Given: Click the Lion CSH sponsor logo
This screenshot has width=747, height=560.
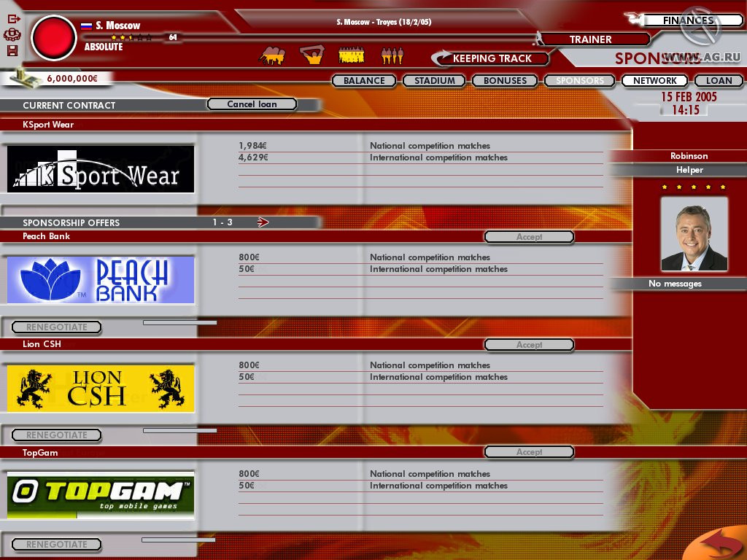Looking at the screenshot, I should [101, 388].
